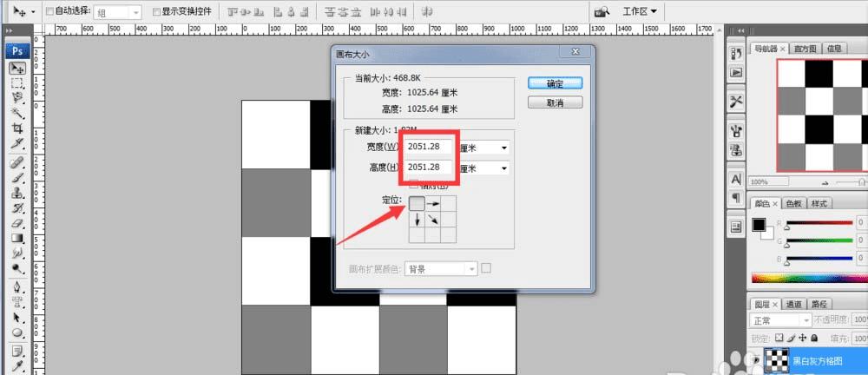Viewport: 868px width, 375px height.
Task: Select the Move tool in the toolbox
Action: click(x=17, y=69)
